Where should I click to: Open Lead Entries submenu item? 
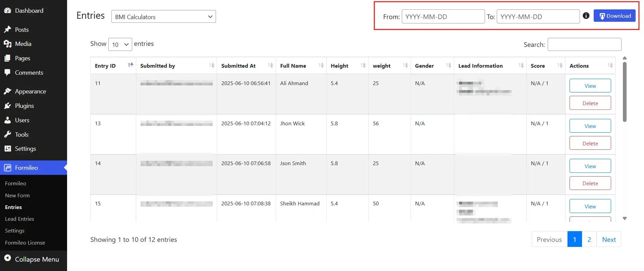click(19, 219)
